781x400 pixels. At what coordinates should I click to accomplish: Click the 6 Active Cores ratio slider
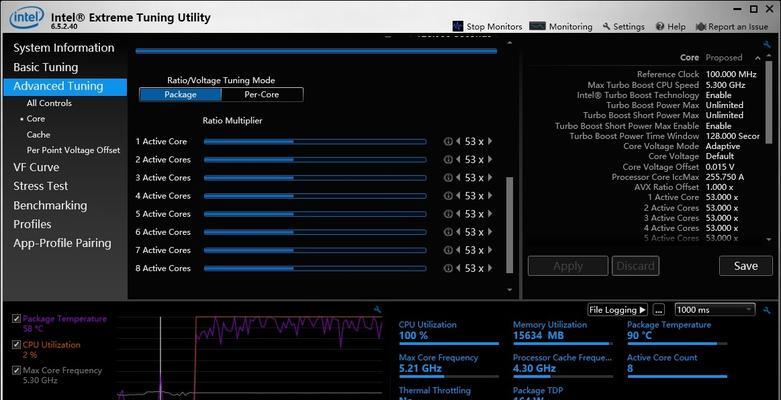click(315, 232)
